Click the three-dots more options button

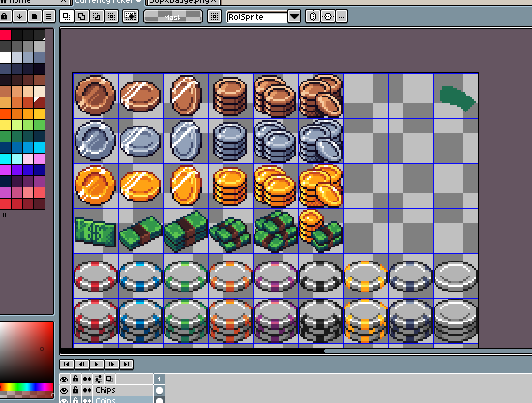342,16
